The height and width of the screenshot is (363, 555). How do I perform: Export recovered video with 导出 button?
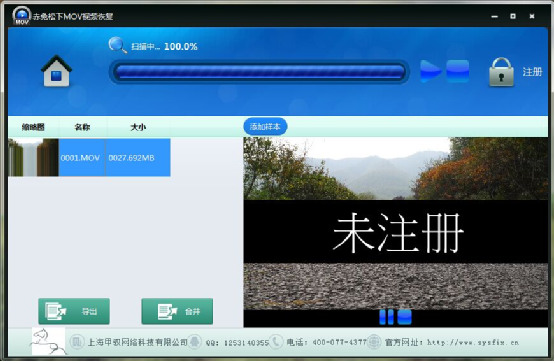coord(74,311)
